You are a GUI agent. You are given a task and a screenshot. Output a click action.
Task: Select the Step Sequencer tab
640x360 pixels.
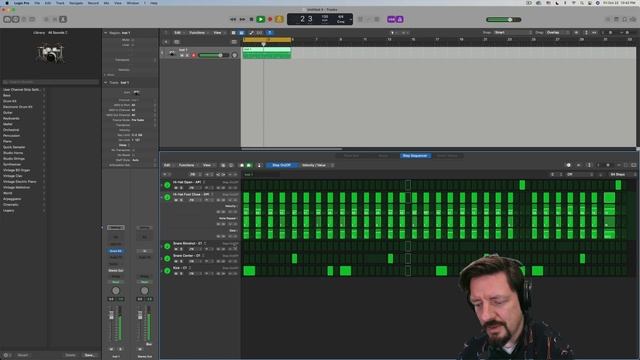pos(415,156)
